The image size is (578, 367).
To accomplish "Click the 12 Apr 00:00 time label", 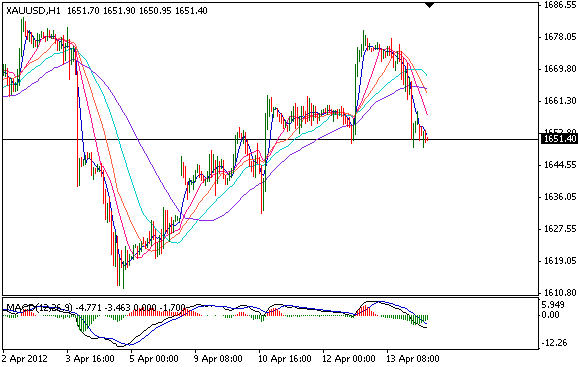I will pyautogui.click(x=348, y=359).
